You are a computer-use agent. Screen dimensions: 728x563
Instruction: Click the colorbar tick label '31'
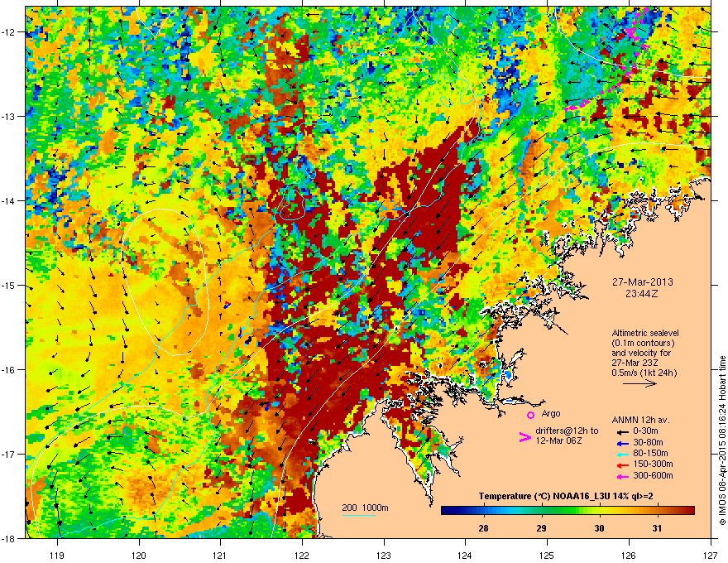point(657,528)
